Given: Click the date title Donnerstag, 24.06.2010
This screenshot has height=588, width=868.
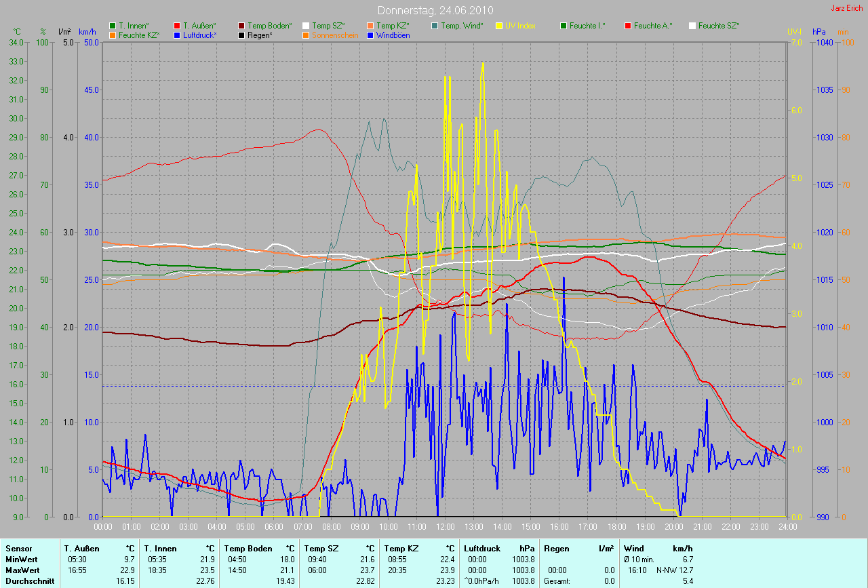Looking at the screenshot, I should pyautogui.click(x=435, y=10).
